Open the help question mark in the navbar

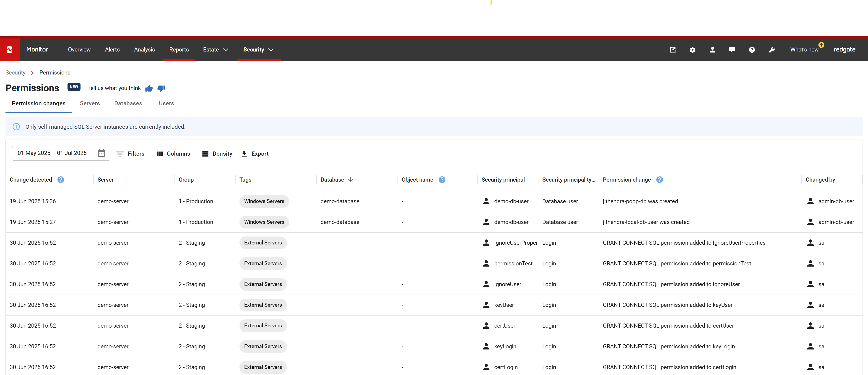point(752,50)
